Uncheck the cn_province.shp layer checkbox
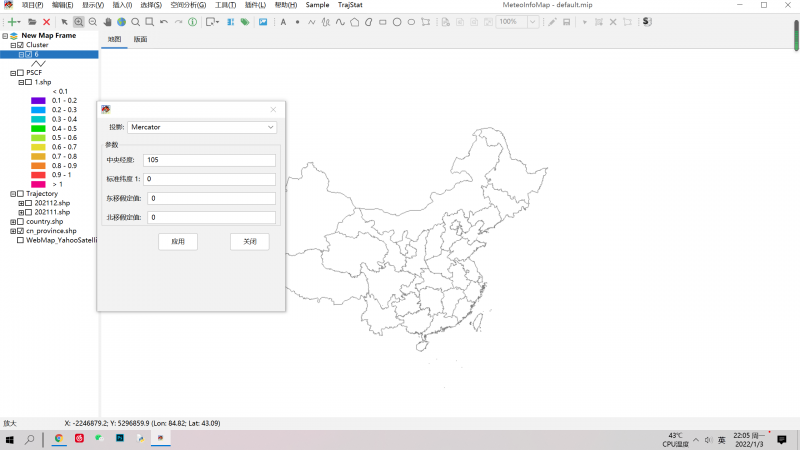 pos(20,231)
